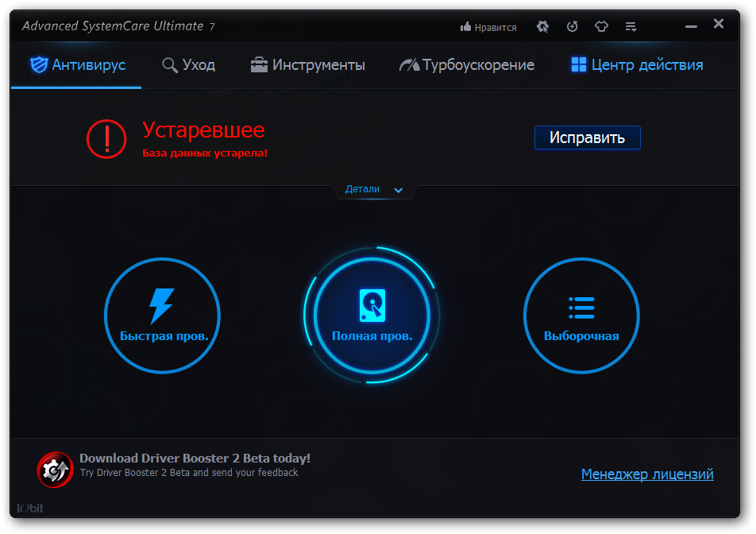756x534 pixels.
Task: Open the options menu list icon
Action: (x=631, y=26)
